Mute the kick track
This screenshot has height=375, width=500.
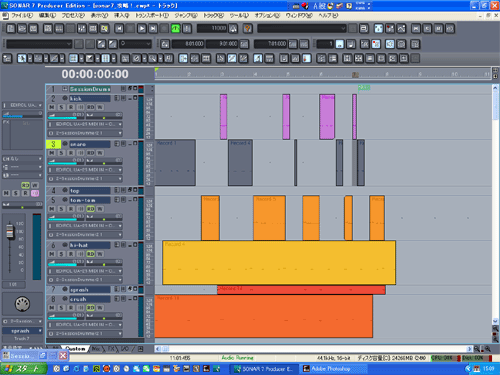[x=52, y=107]
